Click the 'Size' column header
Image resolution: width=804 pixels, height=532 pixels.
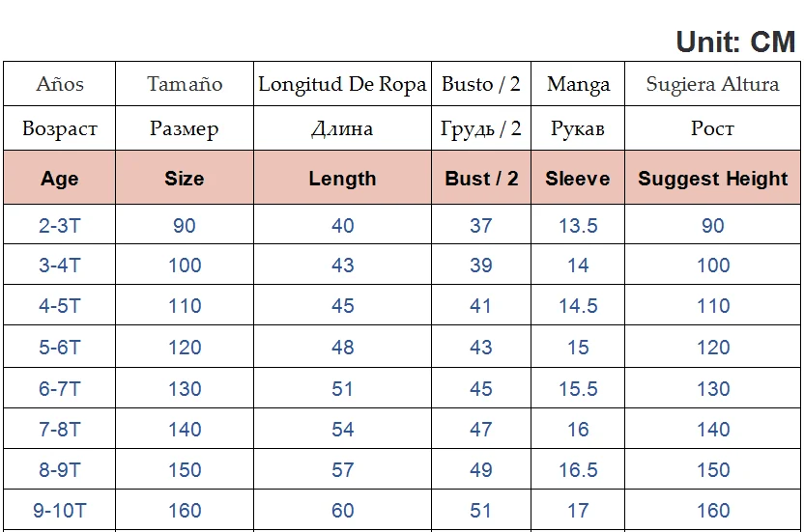(x=185, y=179)
